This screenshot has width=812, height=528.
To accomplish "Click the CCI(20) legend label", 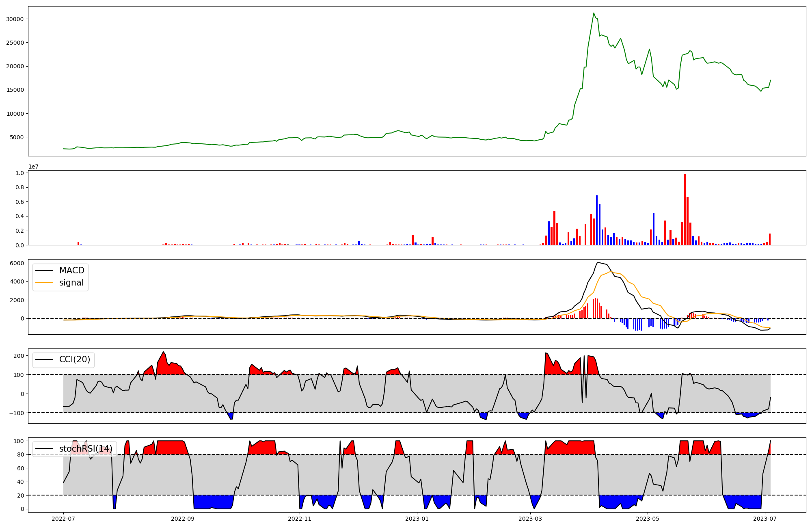I will coord(74,359).
